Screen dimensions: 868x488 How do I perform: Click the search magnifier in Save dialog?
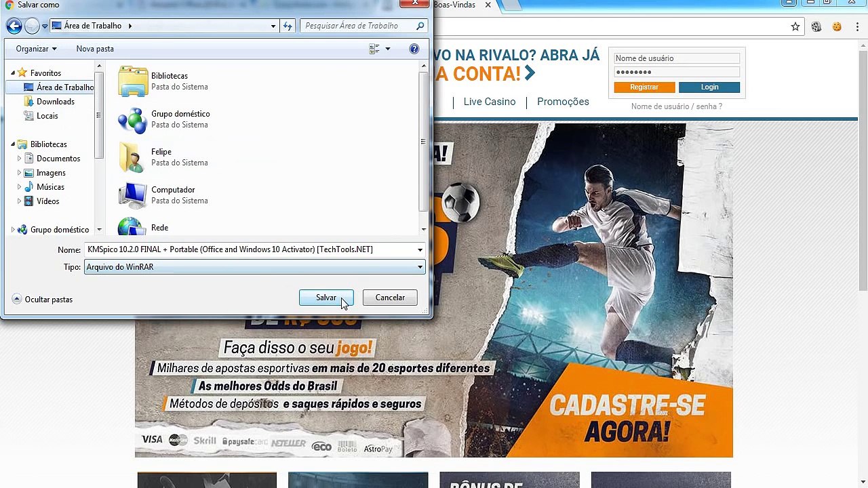420,26
